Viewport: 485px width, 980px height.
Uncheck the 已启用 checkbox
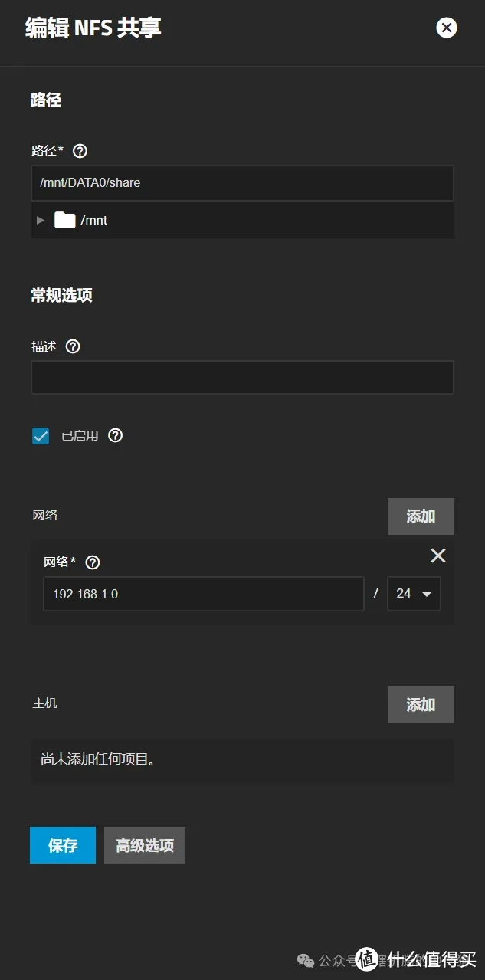[40, 435]
